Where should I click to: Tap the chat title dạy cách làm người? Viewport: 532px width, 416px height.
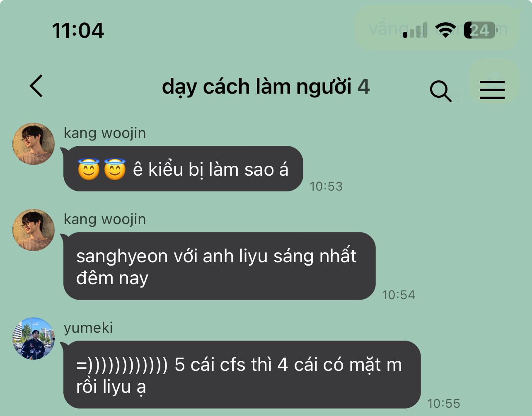point(256,87)
